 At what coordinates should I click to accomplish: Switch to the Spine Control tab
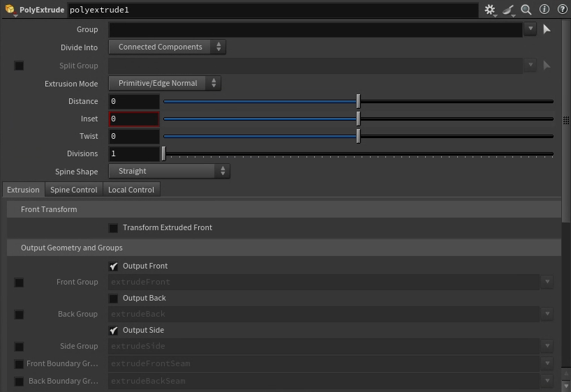pos(74,190)
